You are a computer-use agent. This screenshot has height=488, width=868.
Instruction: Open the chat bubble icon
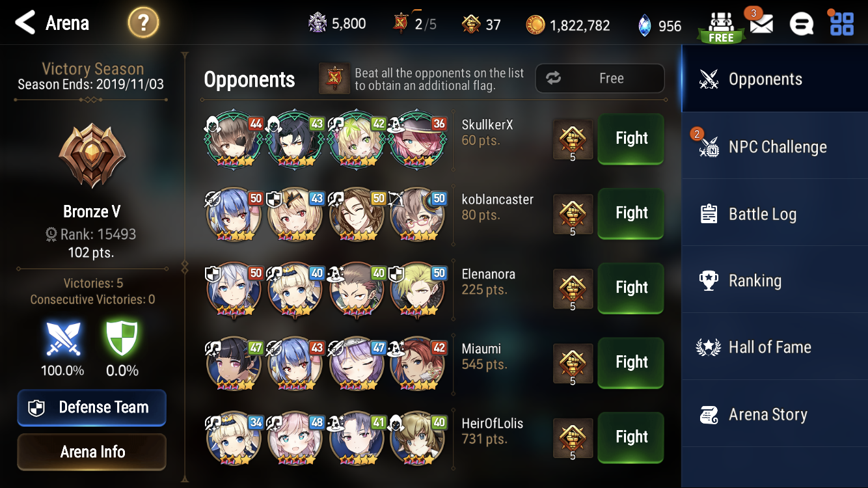801,25
